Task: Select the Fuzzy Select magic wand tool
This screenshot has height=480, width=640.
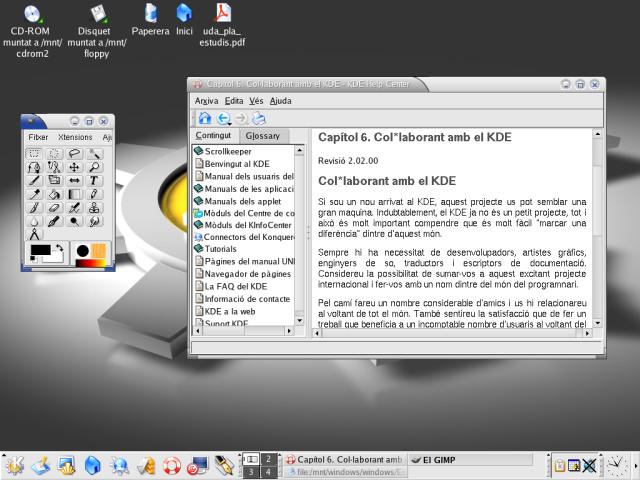Action: pos(94,154)
